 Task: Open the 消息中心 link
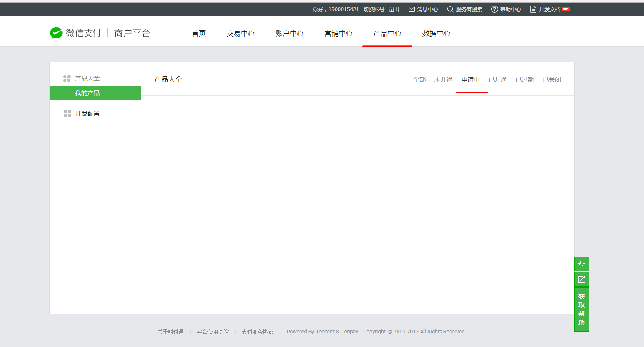pyautogui.click(x=428, y=9)
